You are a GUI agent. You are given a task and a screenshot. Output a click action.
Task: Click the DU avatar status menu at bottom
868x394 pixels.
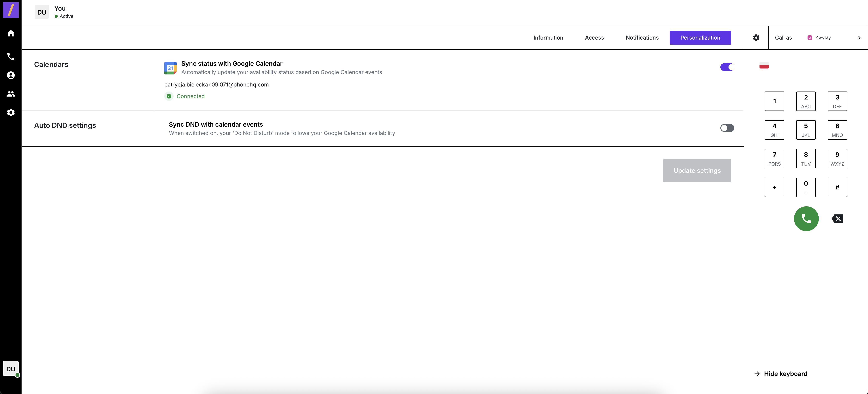coord(11,369)
